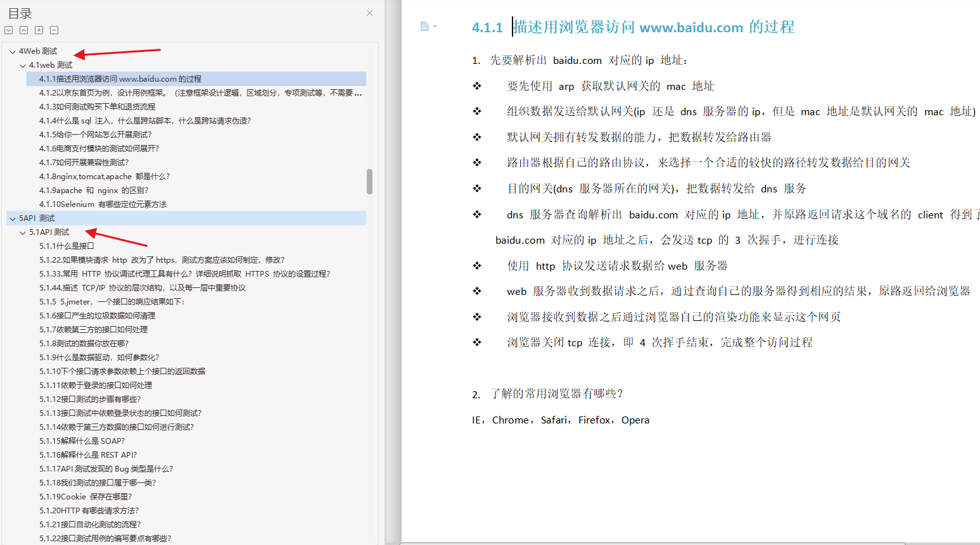Click bullet 浏览器关闭 tcp 连接
Image resolution: width=980 pixels, height=545 pixels.
point(659,342)
